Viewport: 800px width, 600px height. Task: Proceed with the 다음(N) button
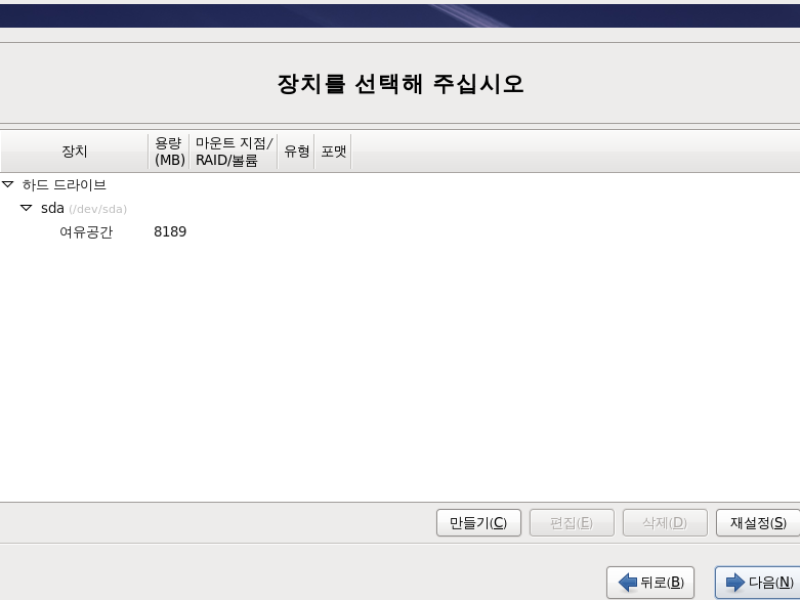click(x=758, y=582)
